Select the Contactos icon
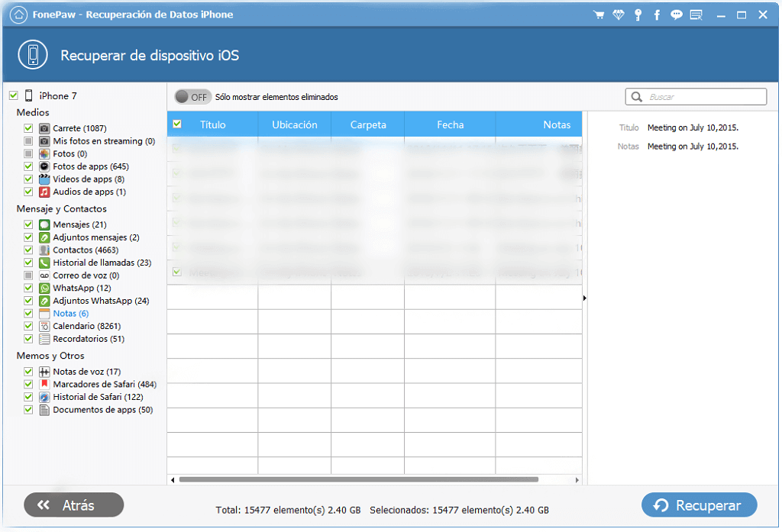Image resolution: width=782 pixels, height=532 pixels. coord(44,250)
